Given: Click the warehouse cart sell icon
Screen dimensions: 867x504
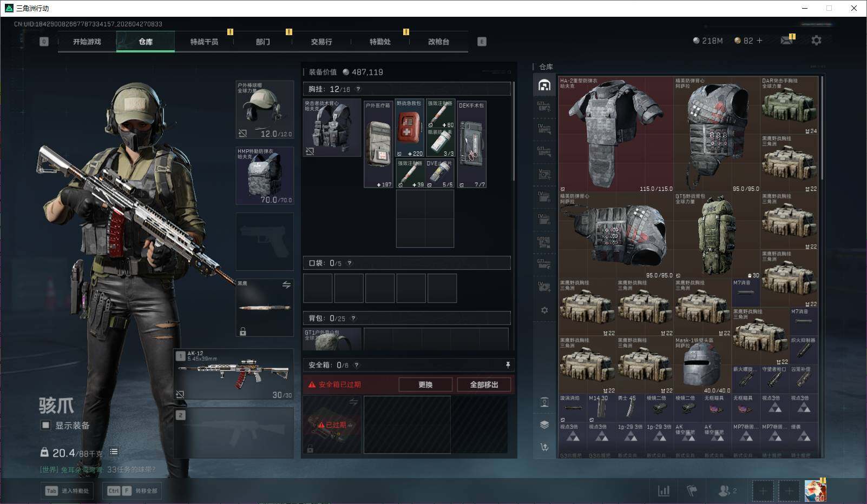Looking at the screenshot, I should coord(544,447).
